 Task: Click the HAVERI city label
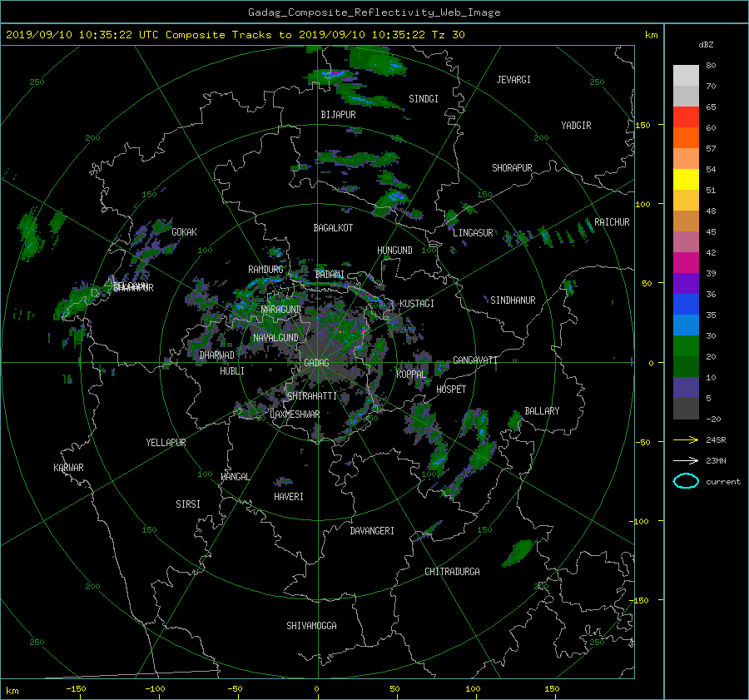(289, 497)
